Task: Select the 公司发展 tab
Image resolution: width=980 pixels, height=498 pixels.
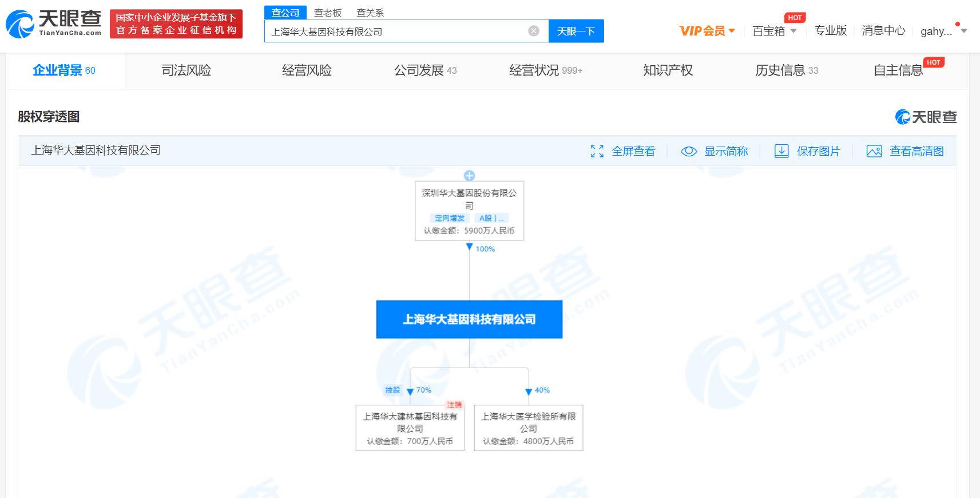Action: pos(425,70)
